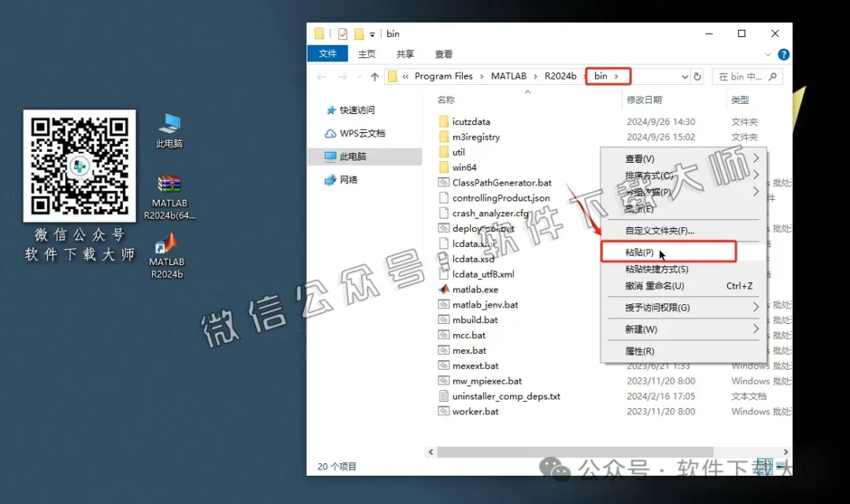Click the horizontal scrollbar right arrow
The image size is (850, 504).
tap(785, 451)
